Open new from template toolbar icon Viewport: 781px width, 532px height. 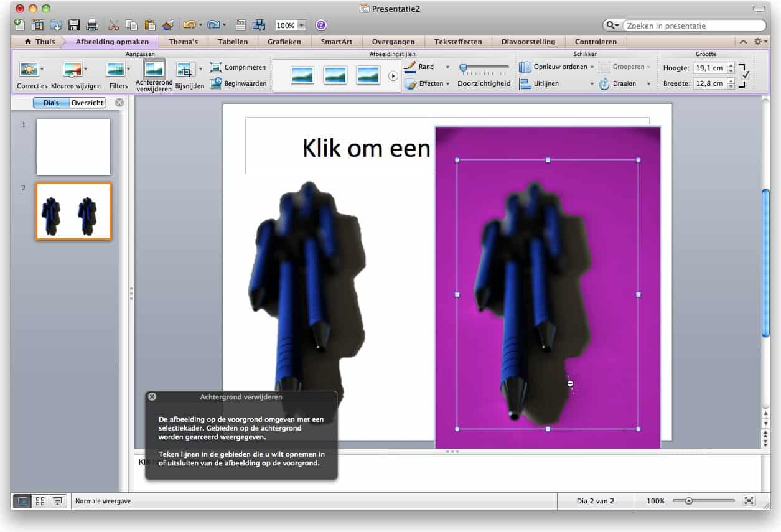(x=38, y=25)
